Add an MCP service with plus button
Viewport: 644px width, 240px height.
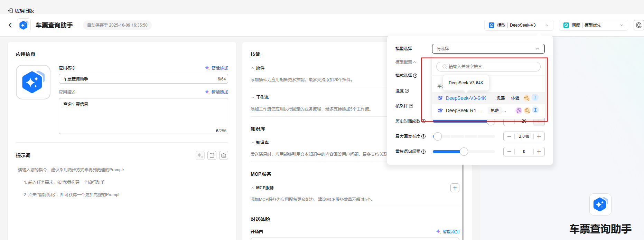(x=455, y=188)
